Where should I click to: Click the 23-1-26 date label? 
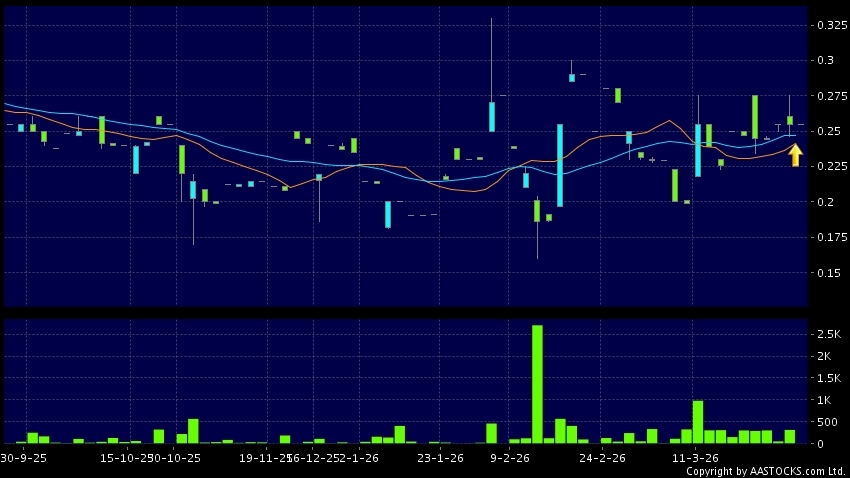[x=440, y=457]
